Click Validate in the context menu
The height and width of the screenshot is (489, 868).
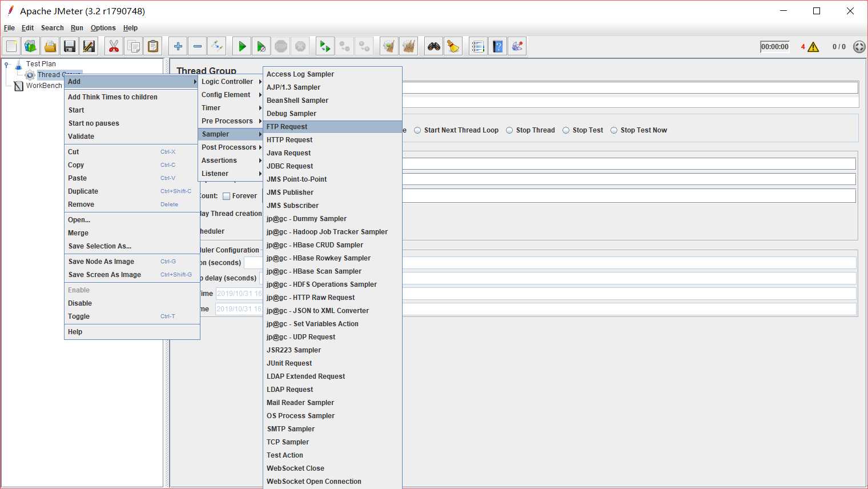[x=132, y=137]
